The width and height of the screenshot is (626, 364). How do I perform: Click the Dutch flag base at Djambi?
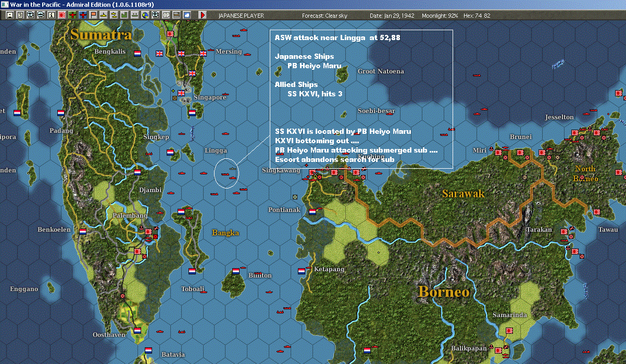click(x=137, y=171)
